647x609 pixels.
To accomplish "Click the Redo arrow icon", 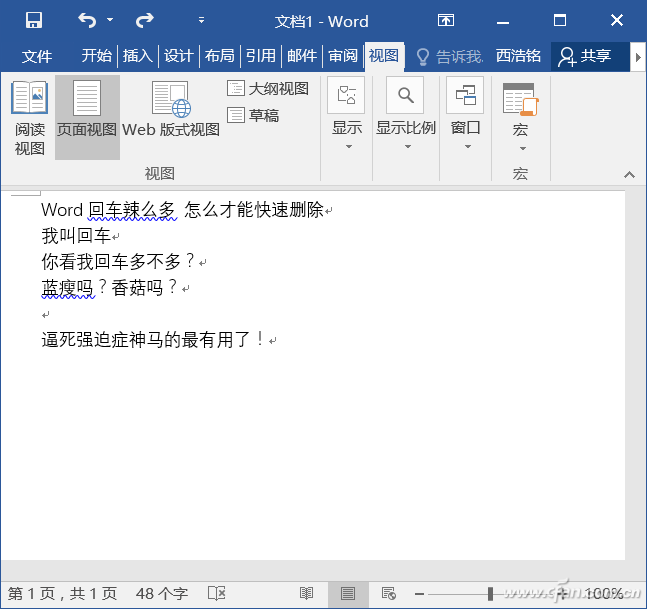I will tap(145, 20).
